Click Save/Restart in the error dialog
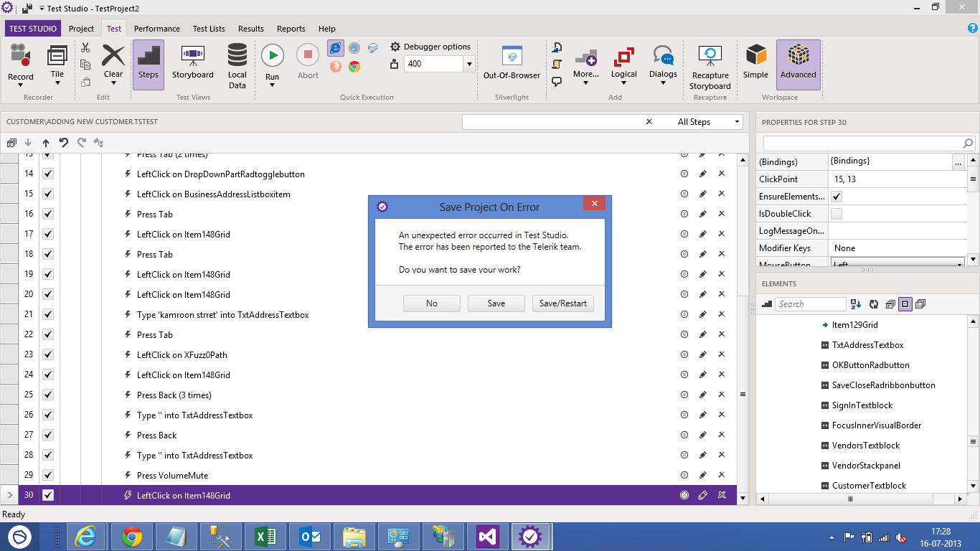980x551 pixels. (562, 303)
